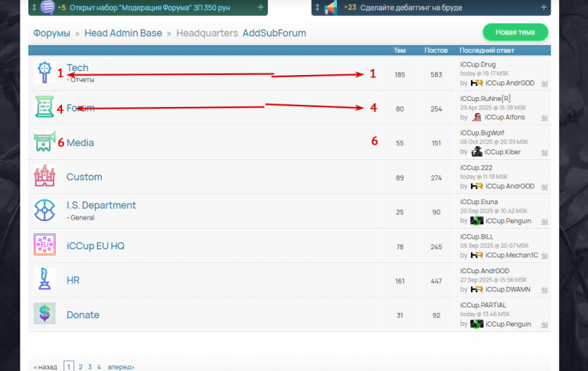Open last topic iCCup.BILL
Screen dimensions: 588x371
pyautogui.click(x=477, y=237)
